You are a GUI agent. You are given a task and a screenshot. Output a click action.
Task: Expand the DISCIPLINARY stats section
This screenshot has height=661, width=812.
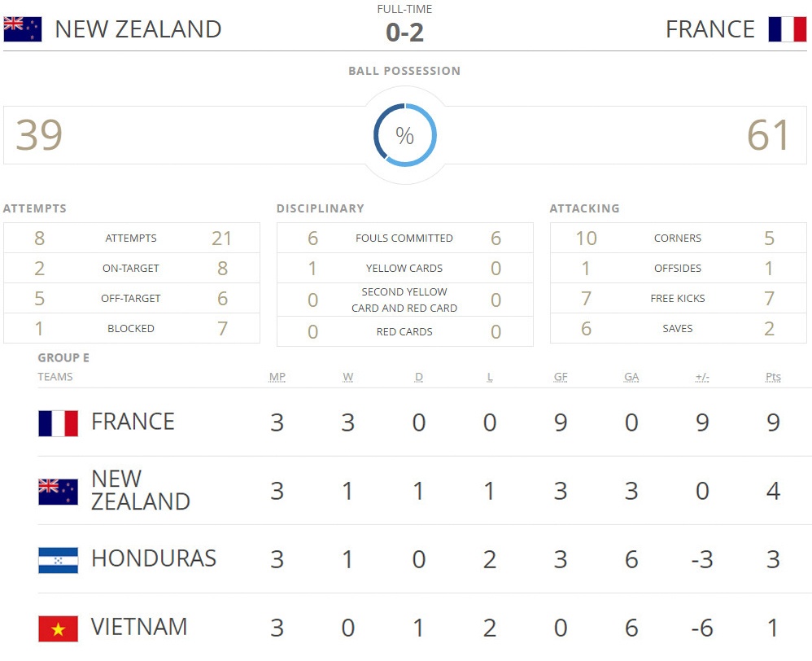(321, 208)
